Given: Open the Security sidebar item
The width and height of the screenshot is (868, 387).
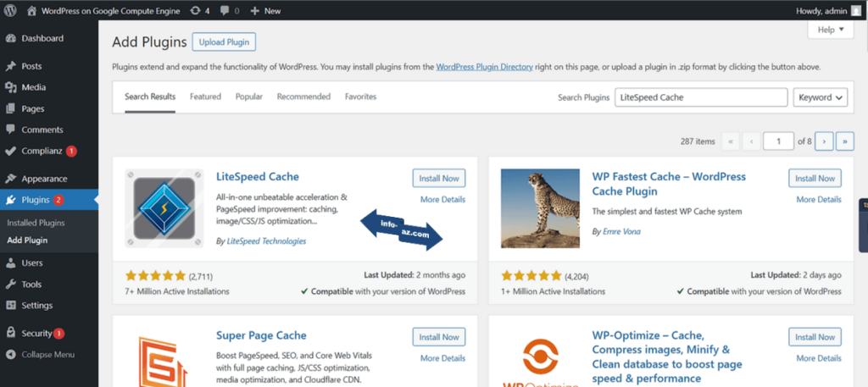Looking at the screenshot, I should click(x=37, y=334).
